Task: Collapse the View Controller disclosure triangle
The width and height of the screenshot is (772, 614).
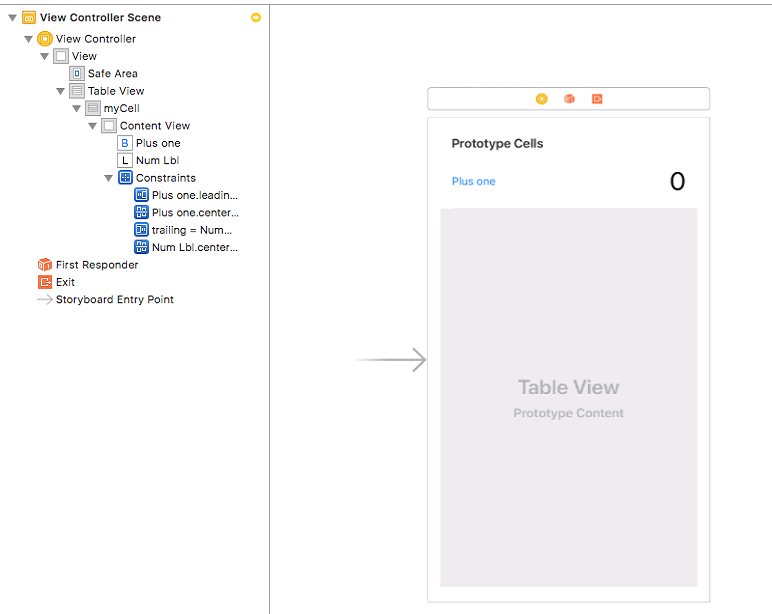Action: [29, 39]
